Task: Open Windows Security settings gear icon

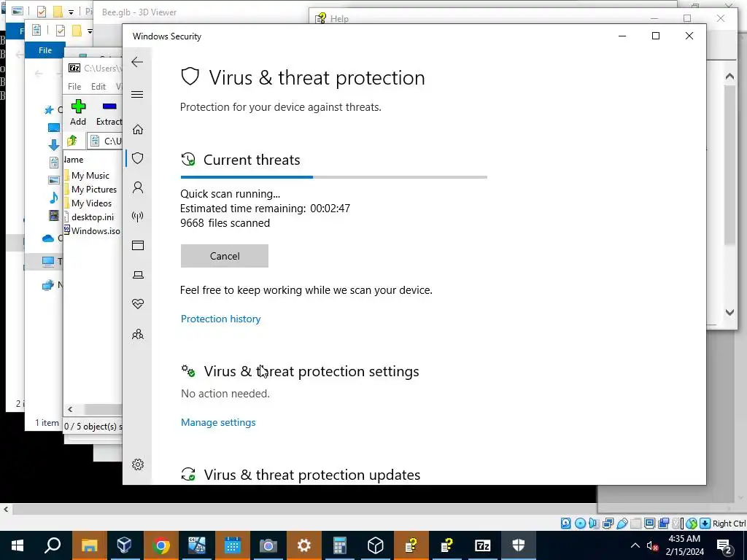Action: [138, 464]
